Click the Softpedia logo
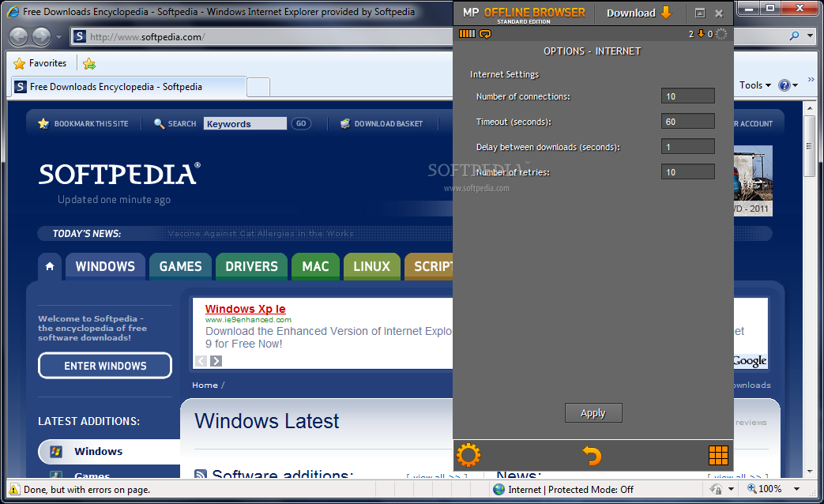824x504 pixels. 119,174
